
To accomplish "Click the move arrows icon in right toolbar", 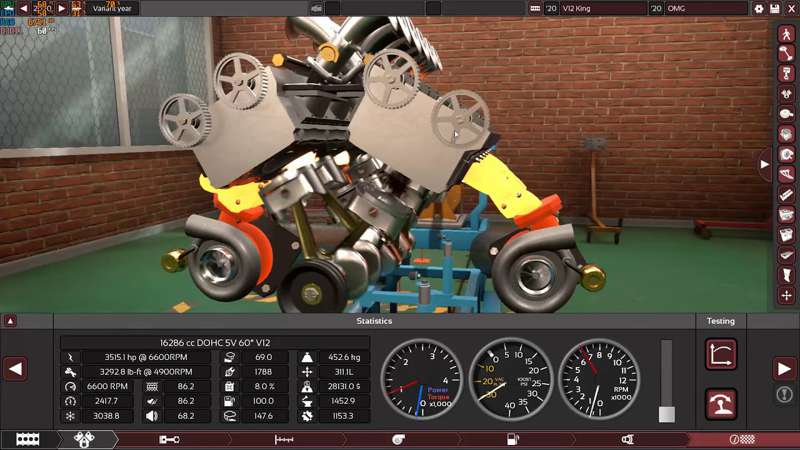I will 786,295.
